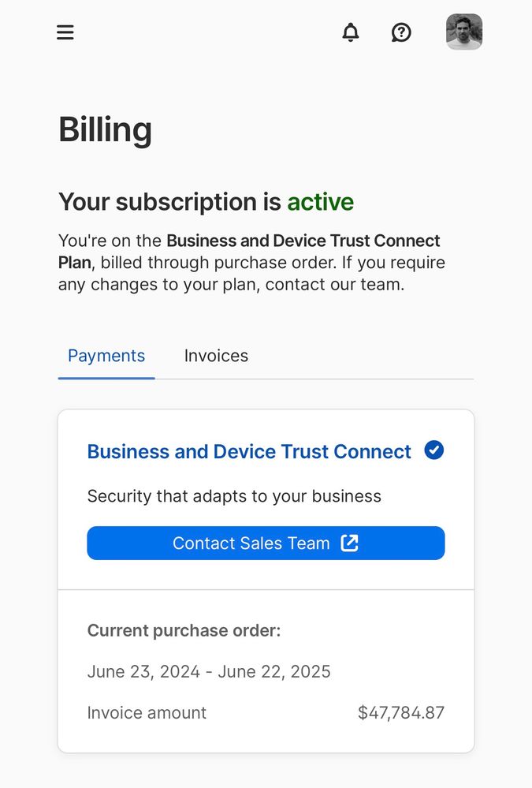The height and width of the screenshot is (788, 532).
Task: Click the green "active" status word
Action: (320, 202)
